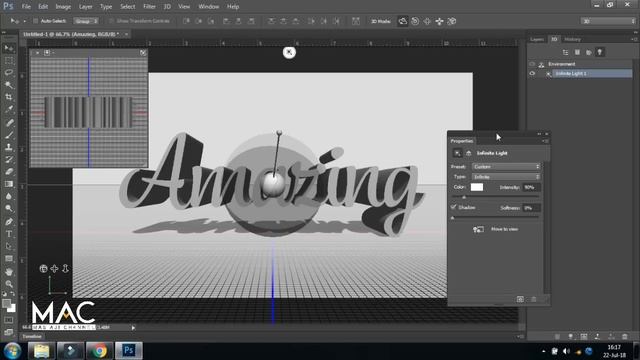Open Preset dropdown set to Custom
640x360 pixels.
click(506, 167)
